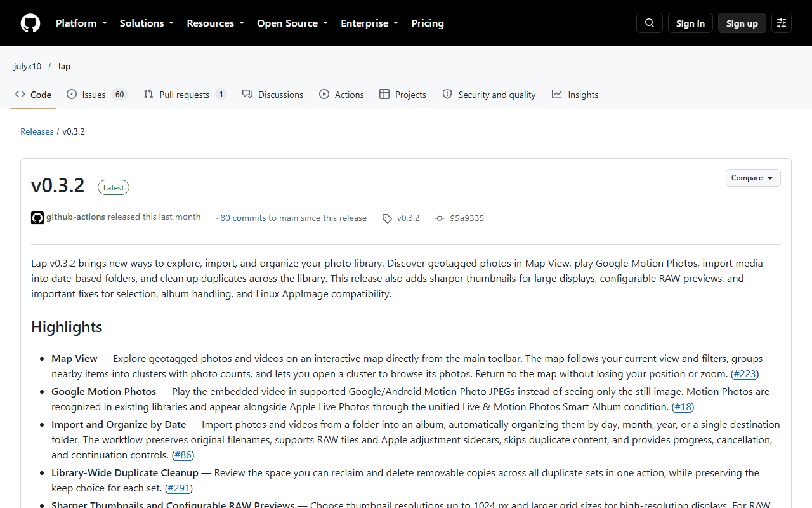Open issue #291 for Duplicate Cleanup
Screen dimensions: 812x508
tap(179, 488)
